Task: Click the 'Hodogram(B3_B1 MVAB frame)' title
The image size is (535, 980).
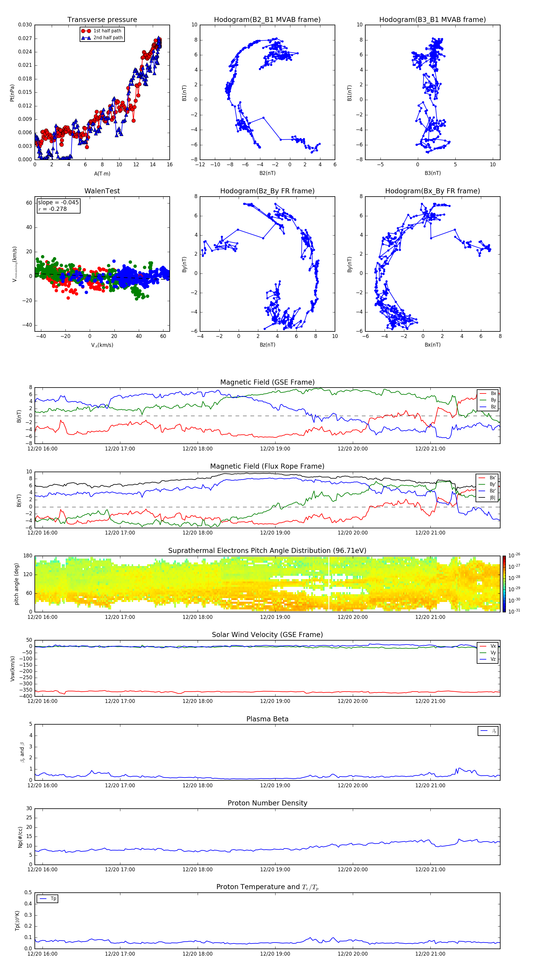Action: [432, 20]
